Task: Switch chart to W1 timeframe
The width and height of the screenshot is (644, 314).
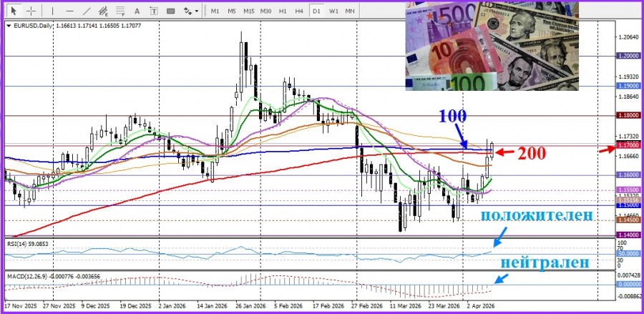Action: [x=333, y=11]
